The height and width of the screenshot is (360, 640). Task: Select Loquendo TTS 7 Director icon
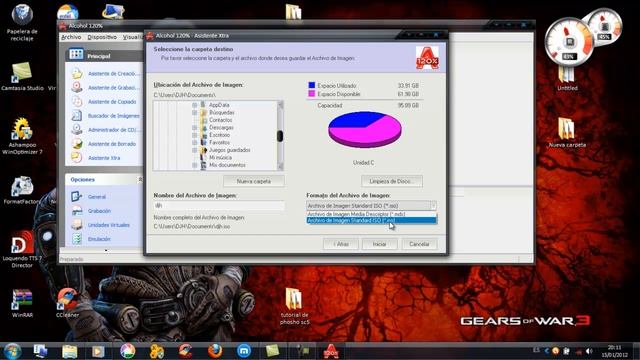pos(22,249)
